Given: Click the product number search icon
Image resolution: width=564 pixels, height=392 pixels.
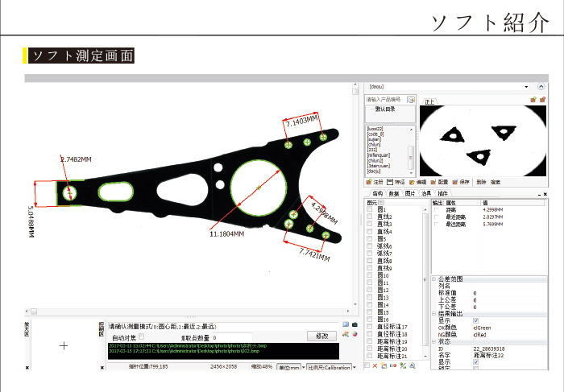Looking at the screenshot, I should click(x=410, y=100).
